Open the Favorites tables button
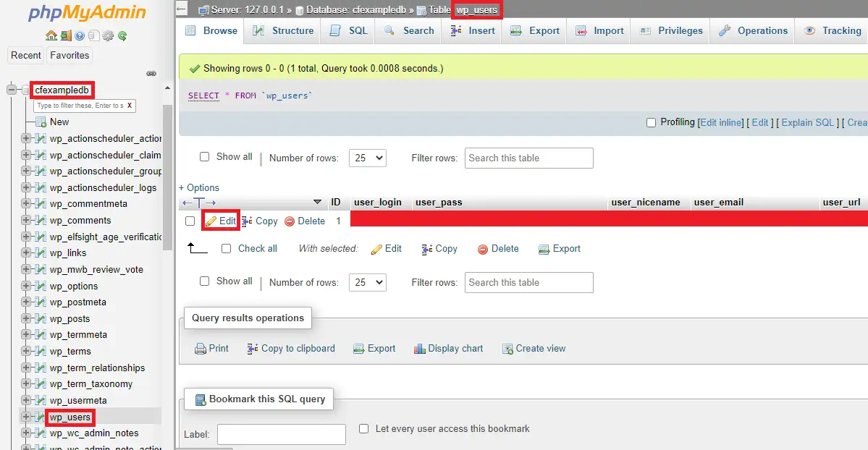Image resolution: width=868 pixels, height=450 pixels. 69,56
